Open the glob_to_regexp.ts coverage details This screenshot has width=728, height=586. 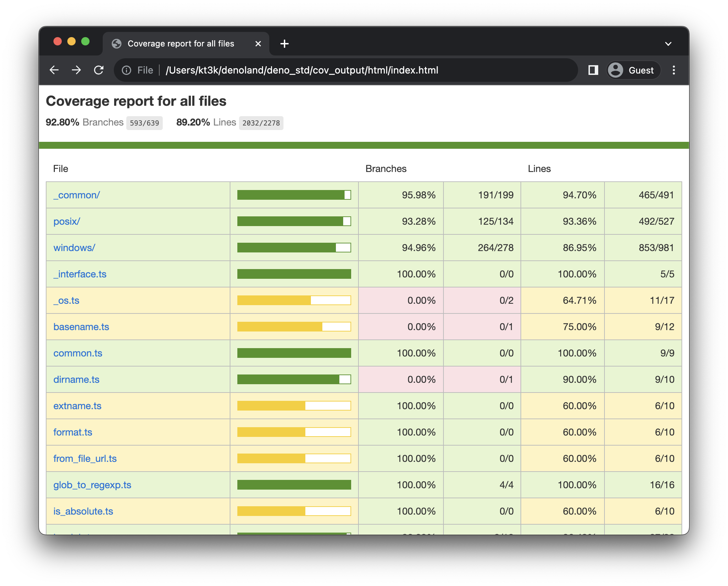(92, 485)
